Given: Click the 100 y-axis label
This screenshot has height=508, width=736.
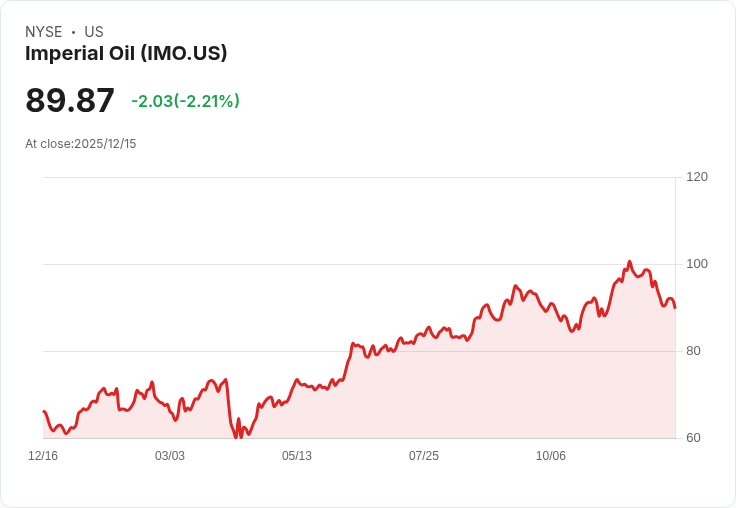Looking at the screenshot, I should [x=697, y=264].
